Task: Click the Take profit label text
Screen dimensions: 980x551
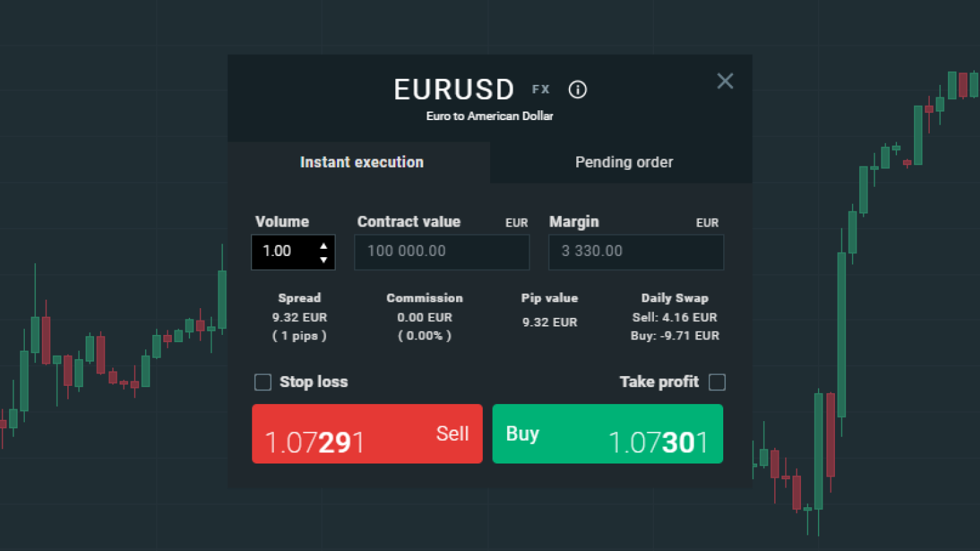Action: [x=659, y=382]
